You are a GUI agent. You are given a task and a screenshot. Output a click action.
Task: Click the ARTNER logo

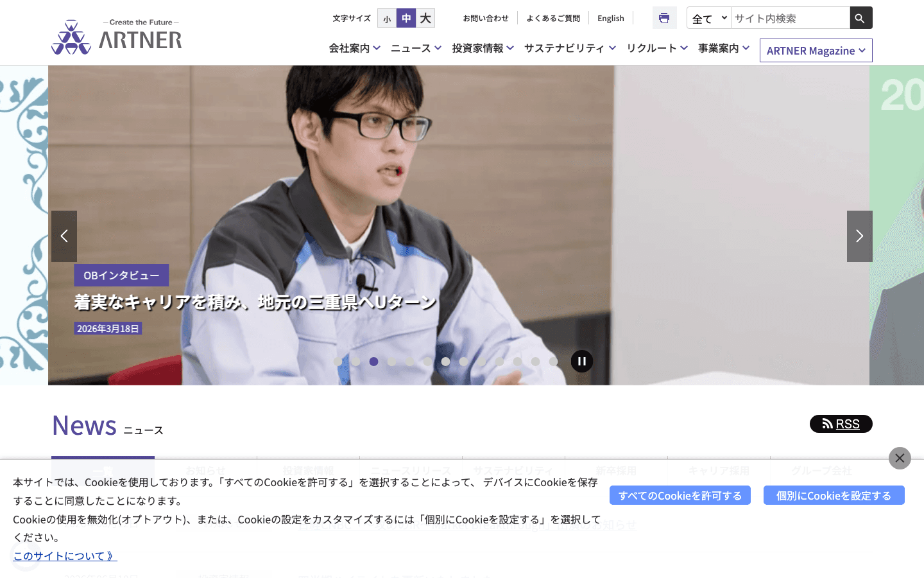click(117, 37)
